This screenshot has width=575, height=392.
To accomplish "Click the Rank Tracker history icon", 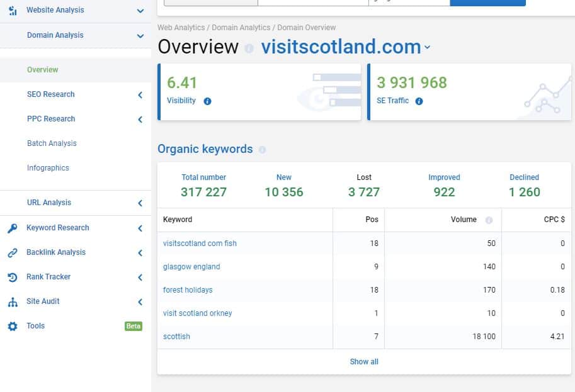I will tap(13, 277).
